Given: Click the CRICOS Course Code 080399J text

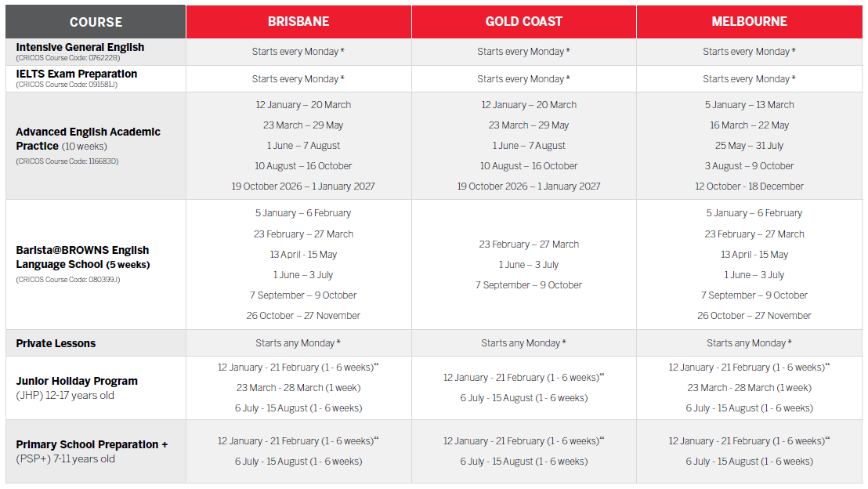Looking at the screenshot, I should [67, 280].
